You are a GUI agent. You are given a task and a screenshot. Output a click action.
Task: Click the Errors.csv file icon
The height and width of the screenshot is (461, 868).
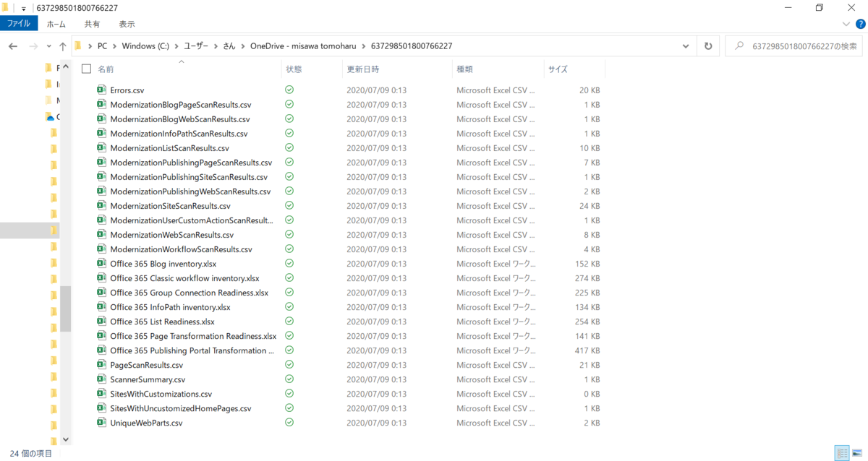101,90
